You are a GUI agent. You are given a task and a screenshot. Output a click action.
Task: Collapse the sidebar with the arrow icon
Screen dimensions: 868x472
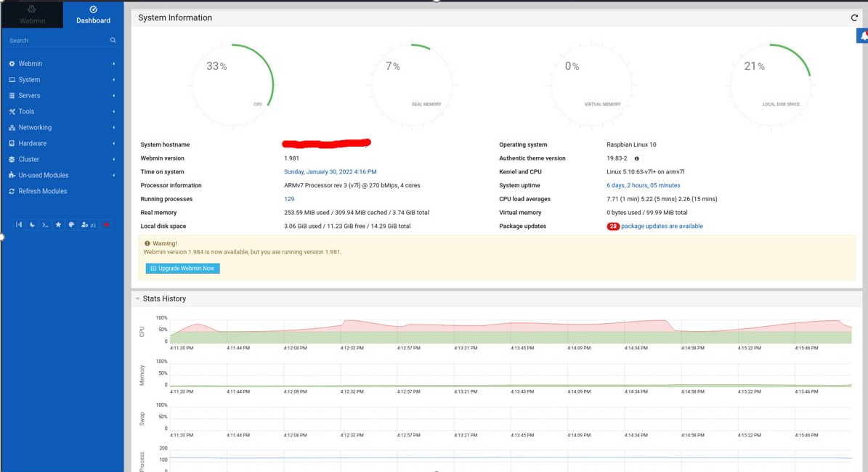tap(20, 225)
